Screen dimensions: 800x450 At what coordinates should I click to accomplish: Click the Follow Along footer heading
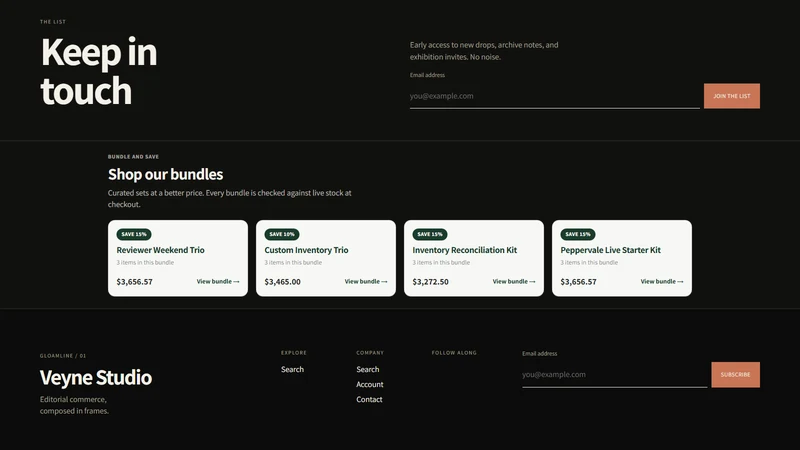click(x=454, y=353)
